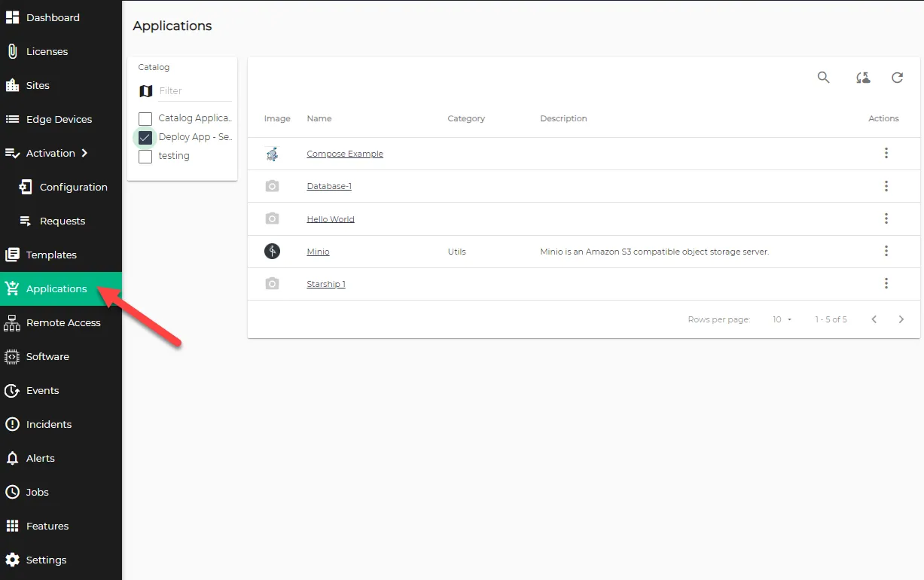Click the catalog Filter input field

[x=194, y=91]
